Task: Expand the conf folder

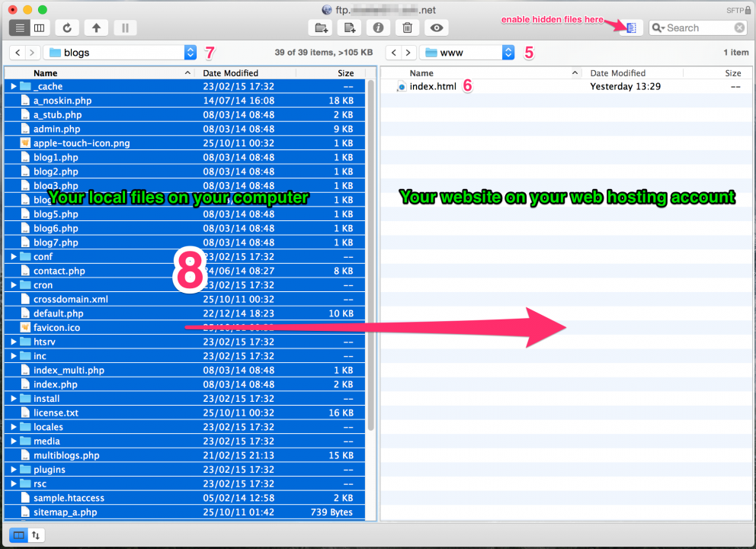Action: click(14, 257)
